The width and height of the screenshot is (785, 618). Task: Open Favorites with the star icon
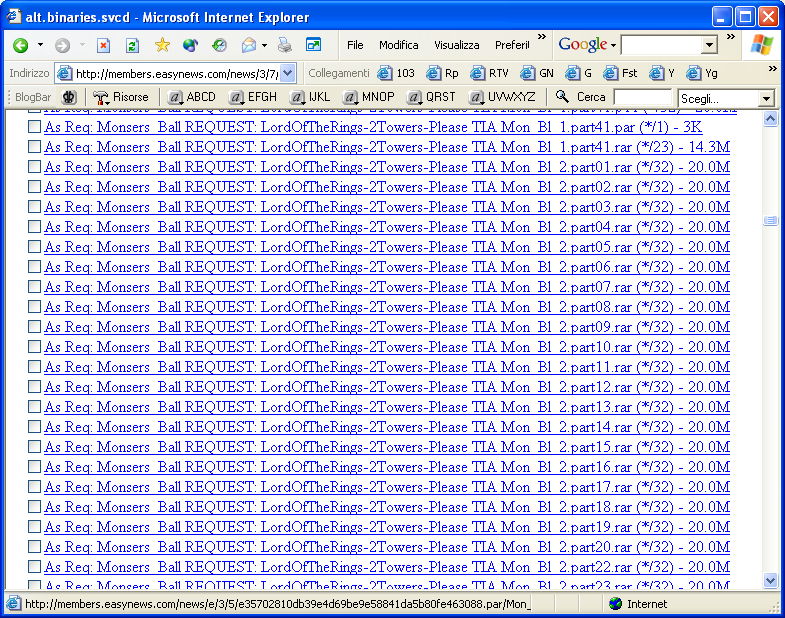[162, 45]
